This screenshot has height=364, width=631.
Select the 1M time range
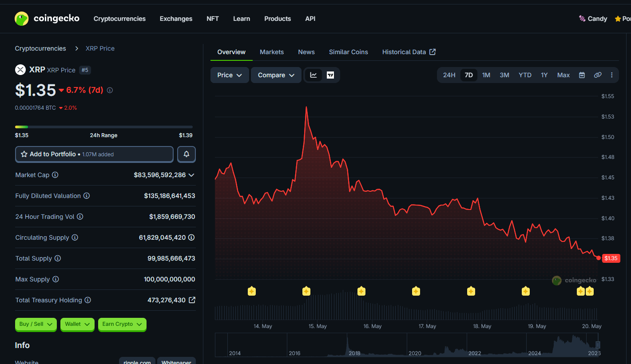[x=486, y=75]
